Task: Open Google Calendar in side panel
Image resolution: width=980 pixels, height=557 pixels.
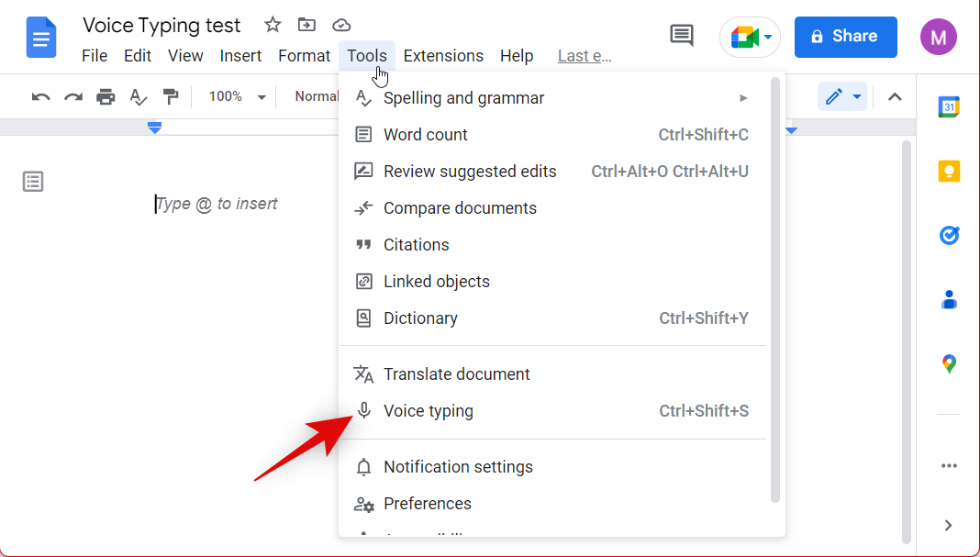Action: (x=949, y=106)
